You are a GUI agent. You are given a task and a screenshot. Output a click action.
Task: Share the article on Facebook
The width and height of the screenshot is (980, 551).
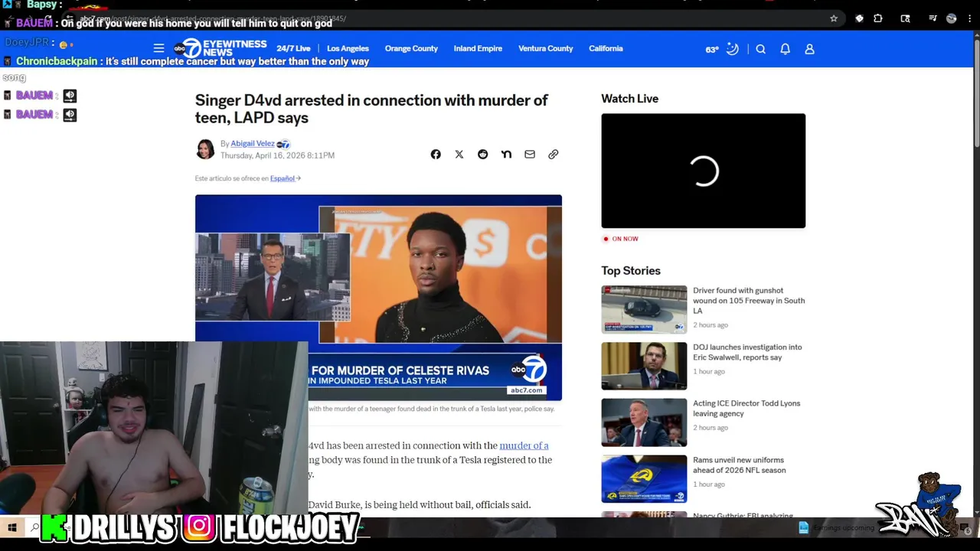tap(436, 155)
